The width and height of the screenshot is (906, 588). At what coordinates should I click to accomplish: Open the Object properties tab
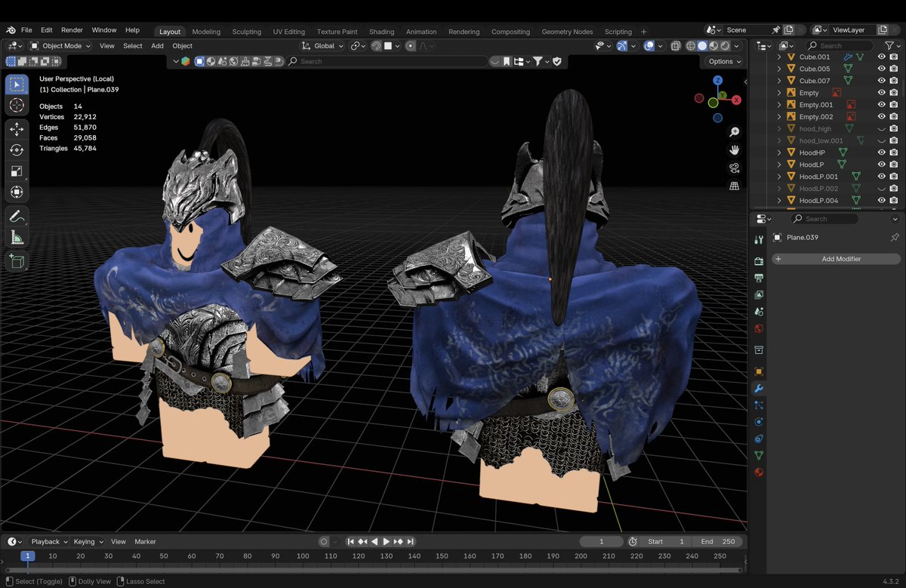point(759,371)
